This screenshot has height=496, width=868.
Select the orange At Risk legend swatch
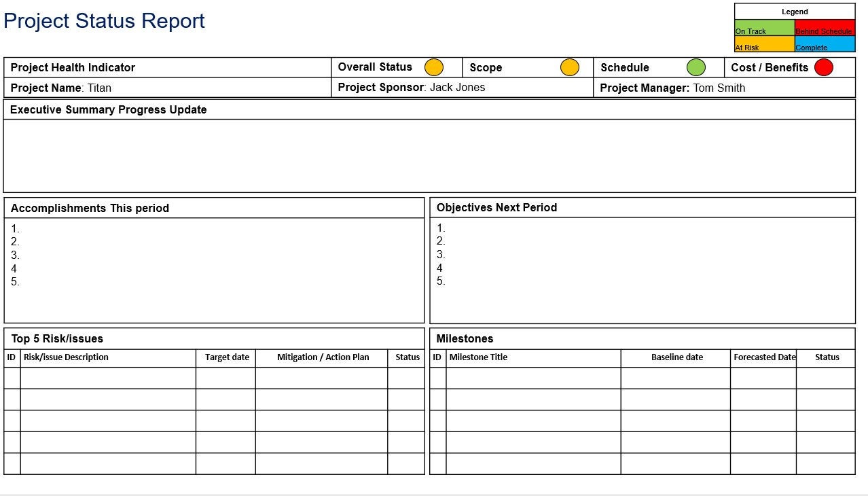pyautogui.click(x=765, y=43)
